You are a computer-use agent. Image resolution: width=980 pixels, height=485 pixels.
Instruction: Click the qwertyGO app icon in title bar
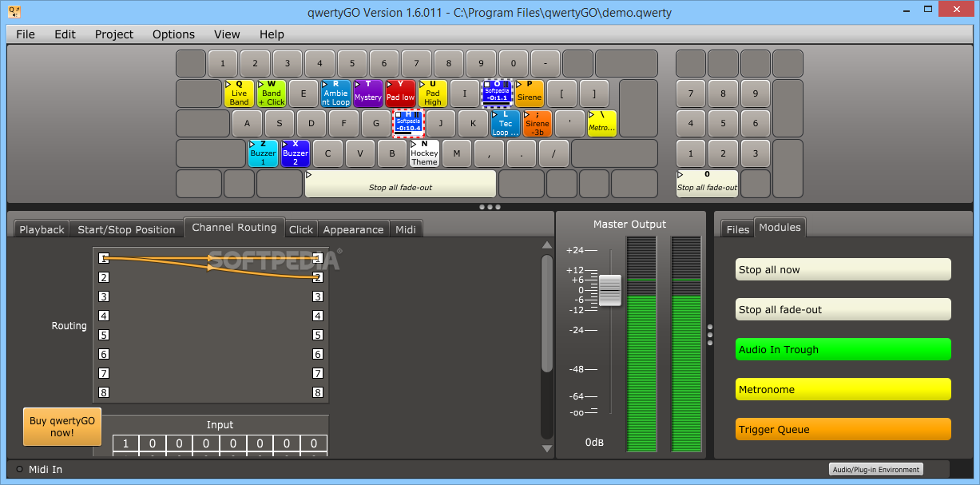(14, 12)
